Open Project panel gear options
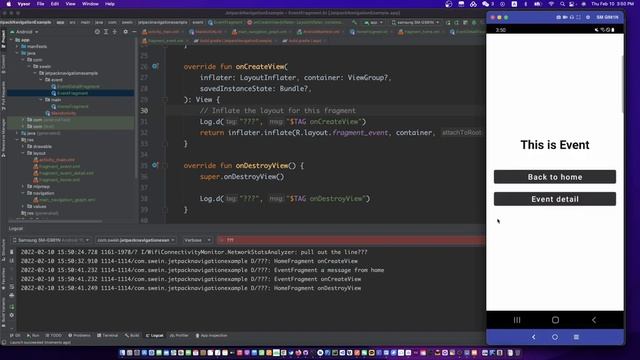The image size is (640, 360). [125, 32]
